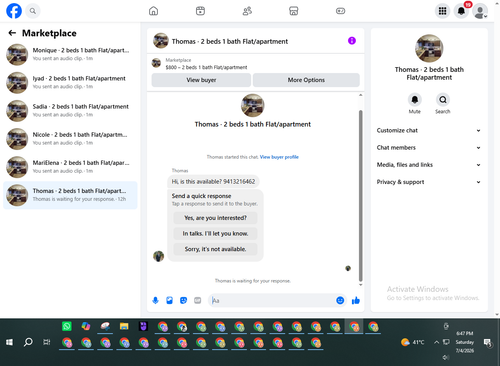Click the Marketplace heading text
Screen dimensions: 500x366
tap(49, 33)
